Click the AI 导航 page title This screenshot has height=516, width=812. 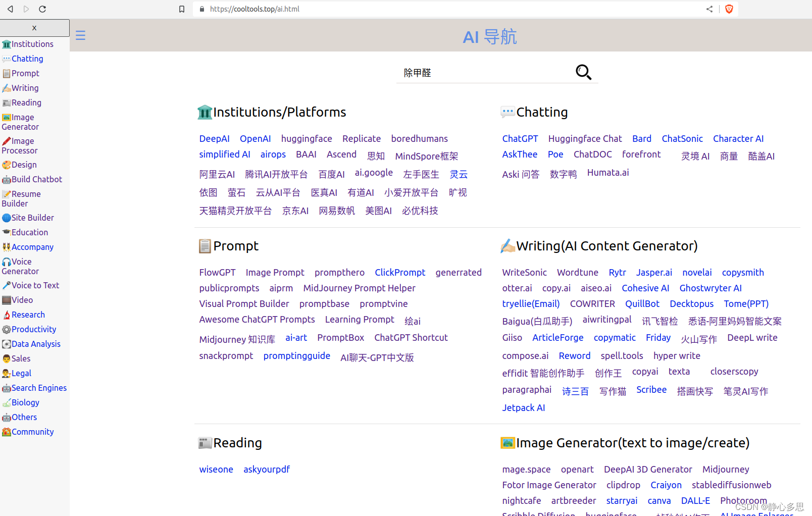coord(490,36)
